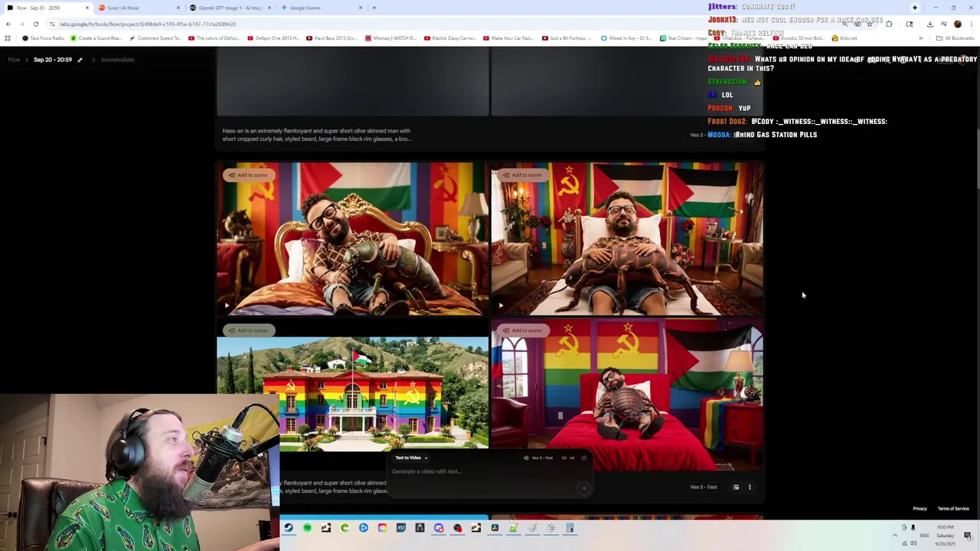Click the browser back arrow
Viewport: 980px width, 551px height.
click(8, 24)
